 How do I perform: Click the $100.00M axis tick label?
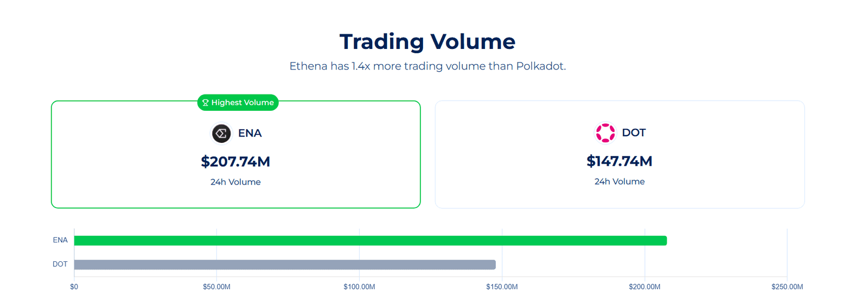359,286
